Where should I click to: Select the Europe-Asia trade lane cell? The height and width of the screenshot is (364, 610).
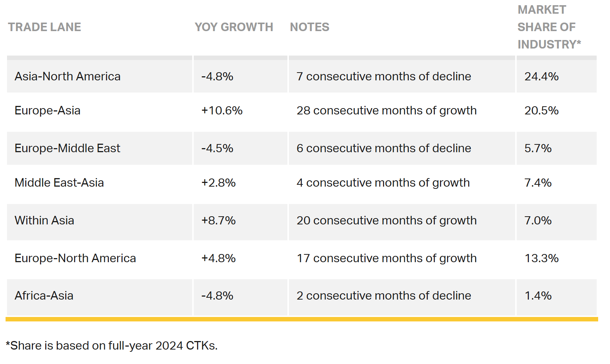(x=47, y=110)
